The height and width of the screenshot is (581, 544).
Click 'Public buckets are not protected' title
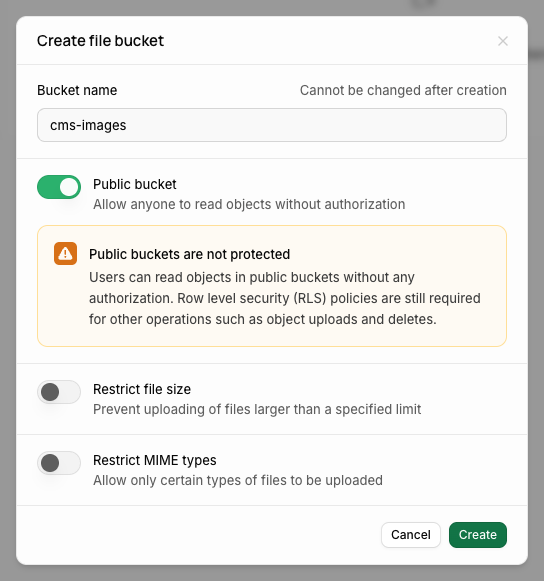pyautogui.click(x=189, y=254)
